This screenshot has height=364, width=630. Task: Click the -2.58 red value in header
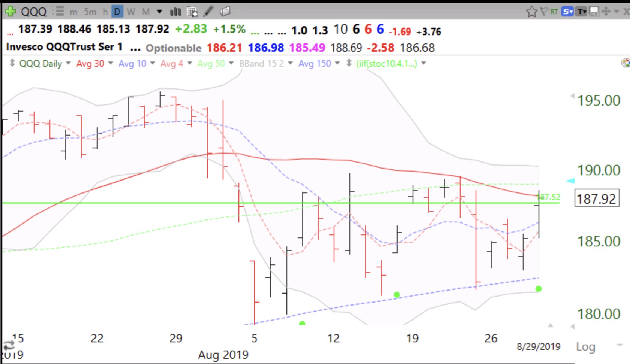coord(381,48)
